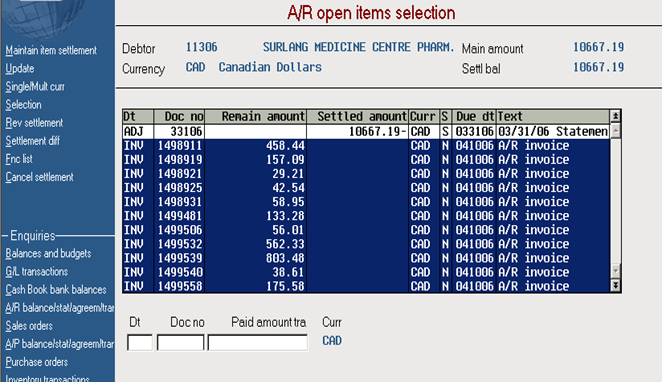Focus the Dt input field

click(140, 342)
